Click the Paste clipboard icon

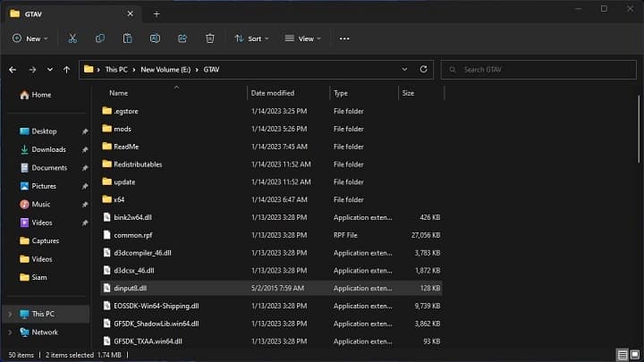click(127, 38)
